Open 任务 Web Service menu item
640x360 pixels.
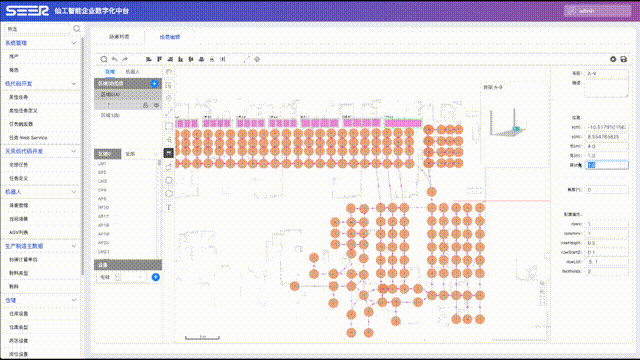pyautogui.click(x=28, y=138)
